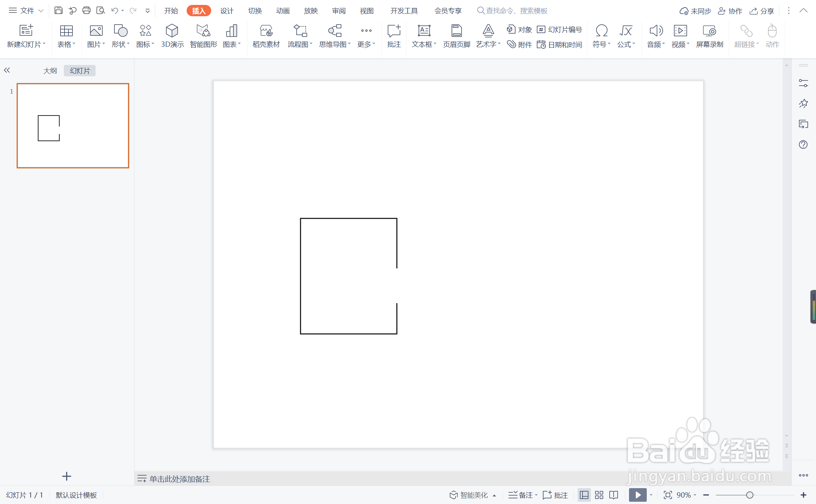Open the 形状 shapes icon
This screenshot has height=504, width=816.
[121, 31]
